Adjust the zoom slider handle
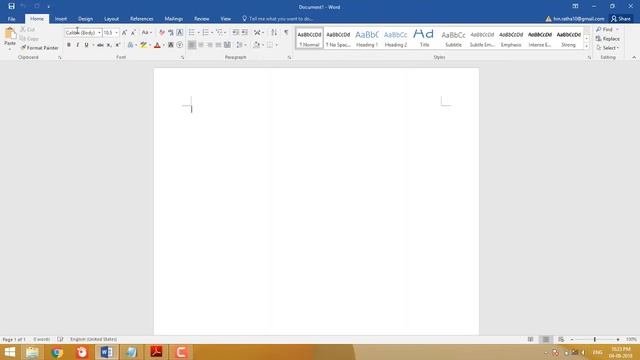Viewport: 640px width, 360px height. tap(595, 340)
